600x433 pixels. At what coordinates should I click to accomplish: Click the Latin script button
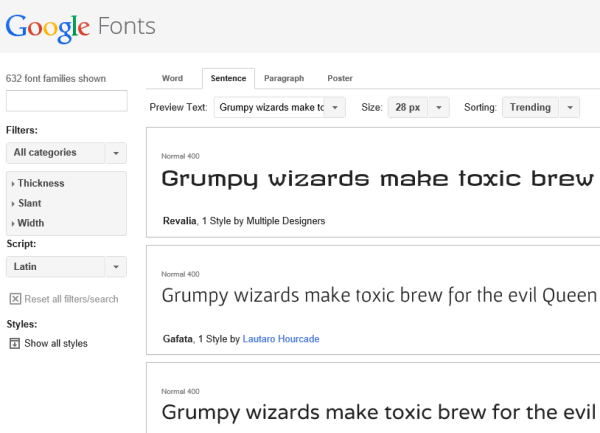coord(55,267)
